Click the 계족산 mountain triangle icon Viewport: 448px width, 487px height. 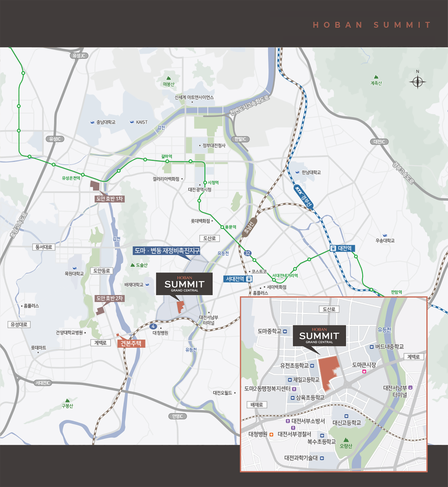coord(376,77)
